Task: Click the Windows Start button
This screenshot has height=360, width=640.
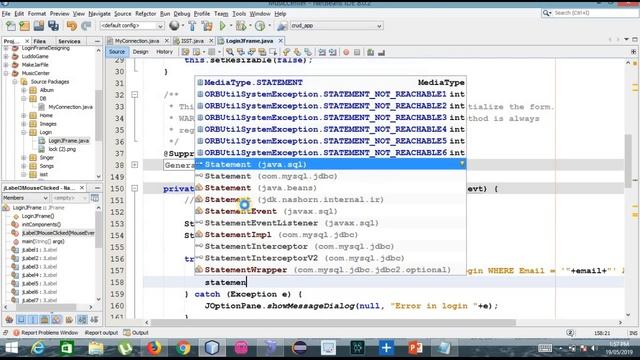Action: (x=11, y=348)
